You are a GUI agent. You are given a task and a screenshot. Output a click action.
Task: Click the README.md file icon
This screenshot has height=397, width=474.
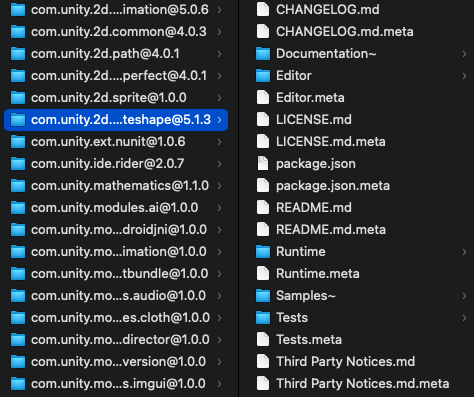click(x=263, y=208)
